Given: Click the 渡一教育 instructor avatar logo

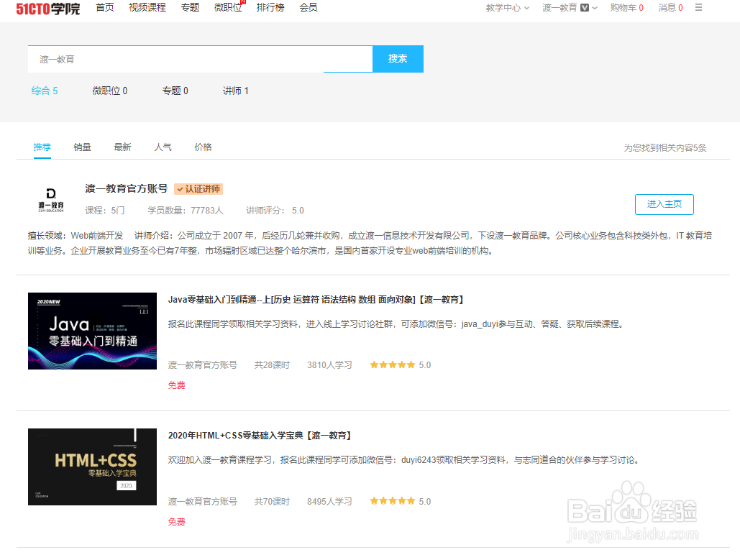Looking at the screenshot, I should pyautogui.click(x=51, y=201).
